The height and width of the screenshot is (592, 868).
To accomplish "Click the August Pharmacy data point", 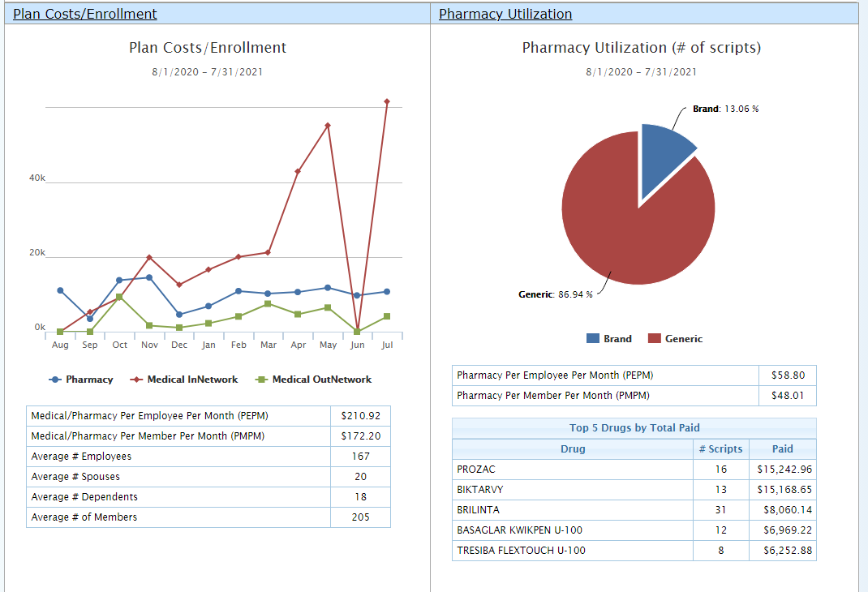I will click(x=60, y=290).
